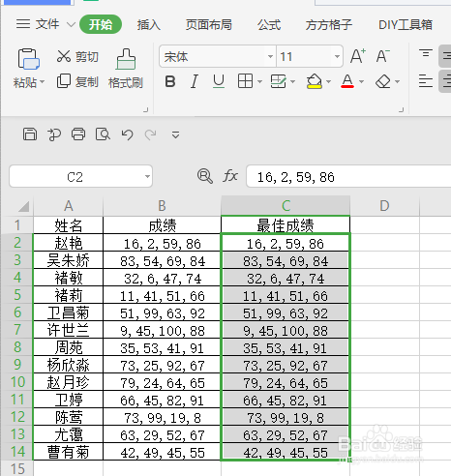Apply cell borders icon

(x=245, y=81)
